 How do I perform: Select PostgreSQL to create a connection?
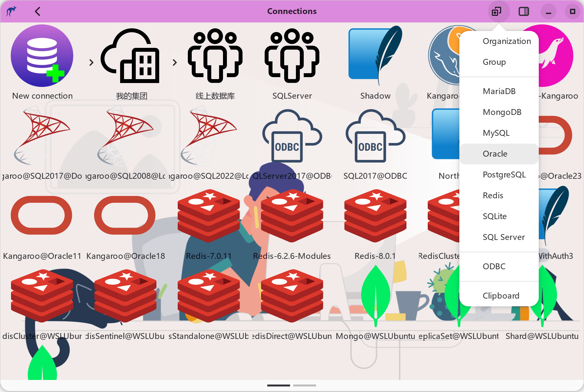(504, 175)
